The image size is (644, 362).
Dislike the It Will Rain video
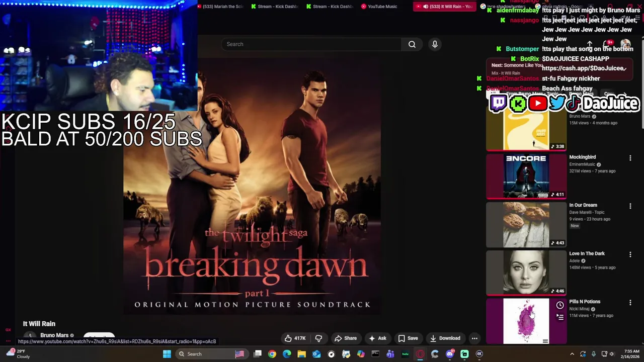click(x=318, y=338)
